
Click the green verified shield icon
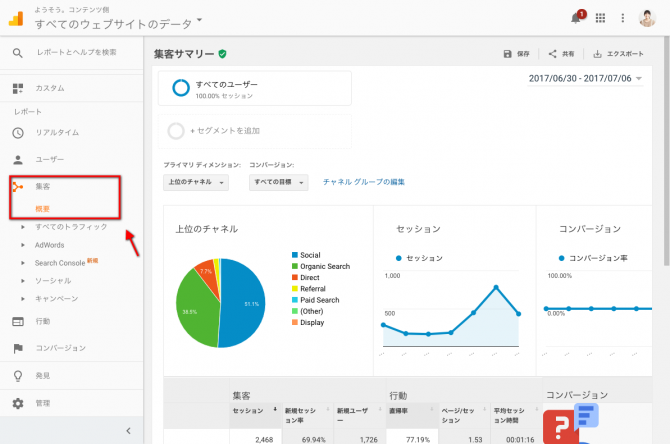click(x=222, y=54)
